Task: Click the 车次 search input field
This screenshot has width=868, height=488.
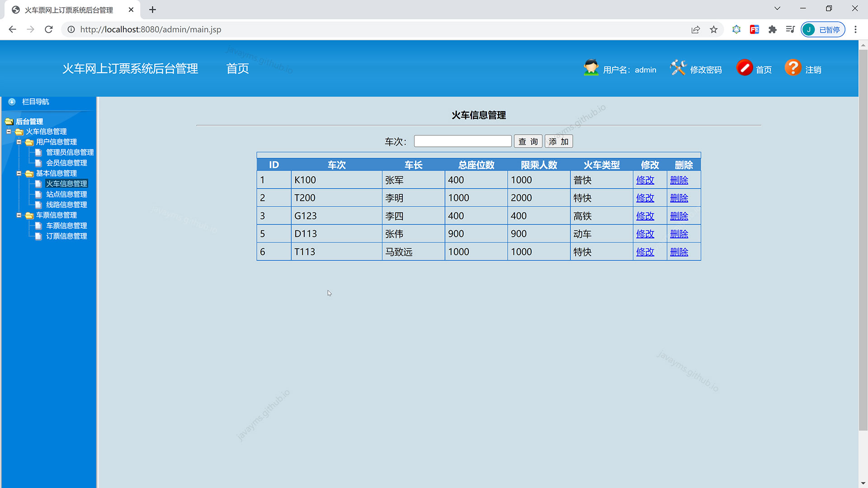Action: tap(462, 141)
